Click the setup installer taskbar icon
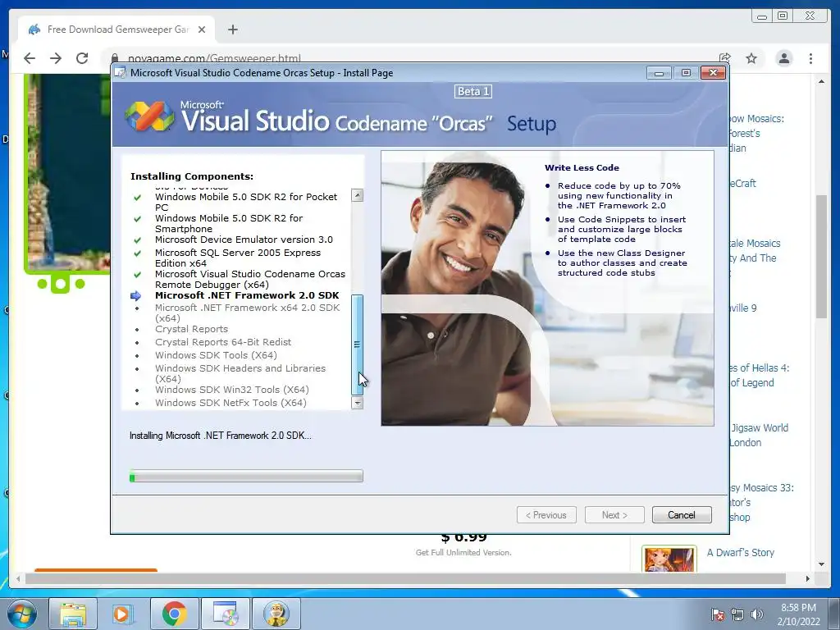Image resolution: width=840 pixels, height=630 pixels. tap(225, 614)
